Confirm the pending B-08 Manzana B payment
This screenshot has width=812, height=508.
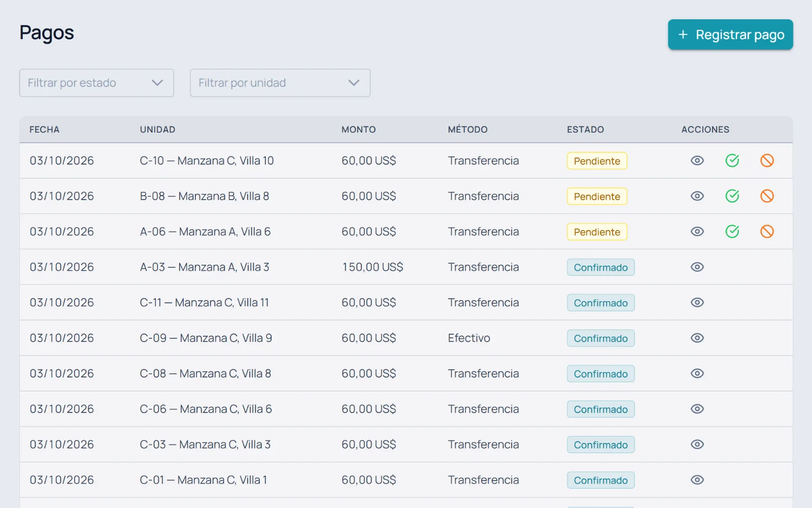point(732,196)
